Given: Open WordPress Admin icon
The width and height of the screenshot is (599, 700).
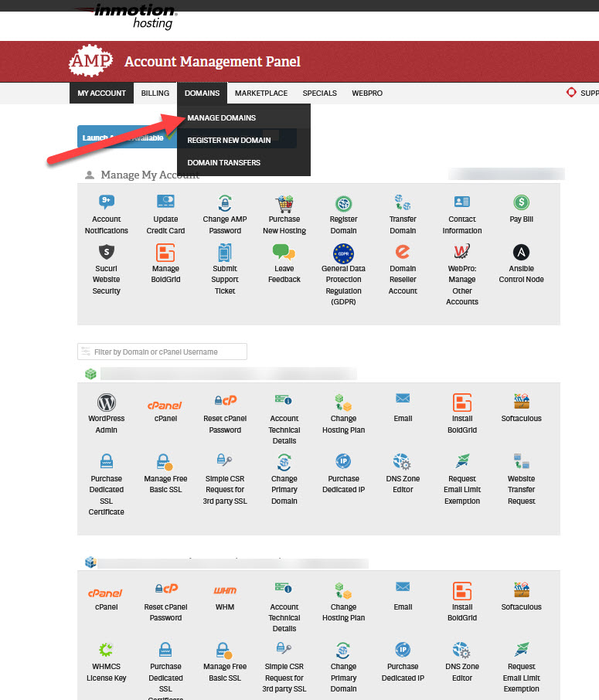Looking at the screenshot, I should click(x=107, y=403).
